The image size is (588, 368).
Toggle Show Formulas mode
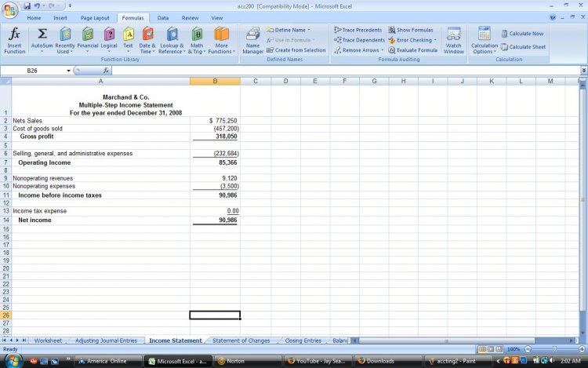410,30
